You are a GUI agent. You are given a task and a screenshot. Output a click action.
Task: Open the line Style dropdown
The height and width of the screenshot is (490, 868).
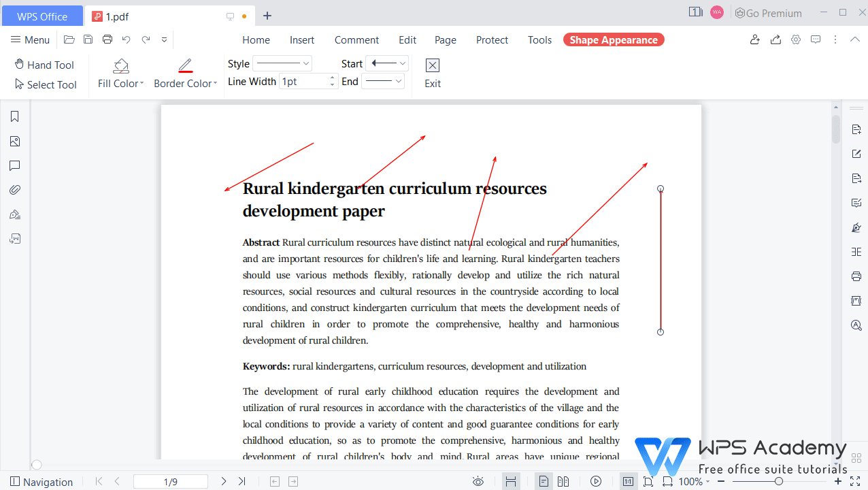[x=282, y=63]
